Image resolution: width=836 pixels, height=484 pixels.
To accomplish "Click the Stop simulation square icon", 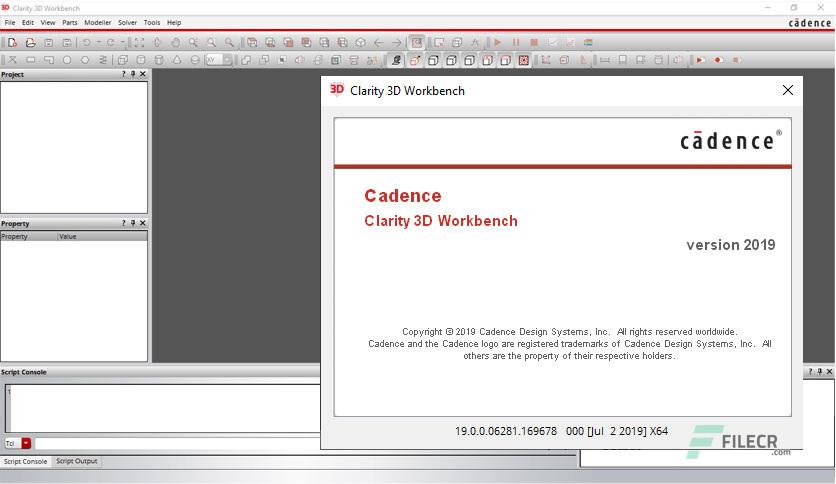I will click(534, 43).
